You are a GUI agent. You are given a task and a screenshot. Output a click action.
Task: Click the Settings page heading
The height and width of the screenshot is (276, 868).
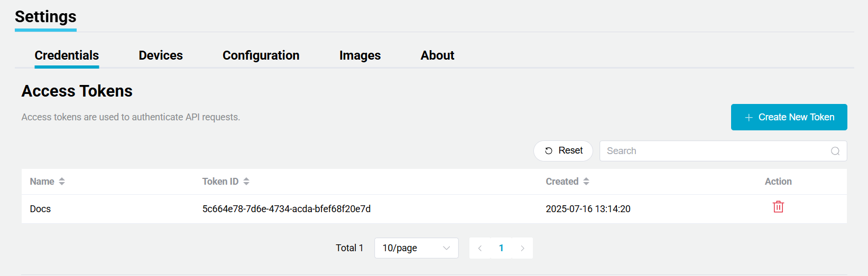(x=45, y=17)
